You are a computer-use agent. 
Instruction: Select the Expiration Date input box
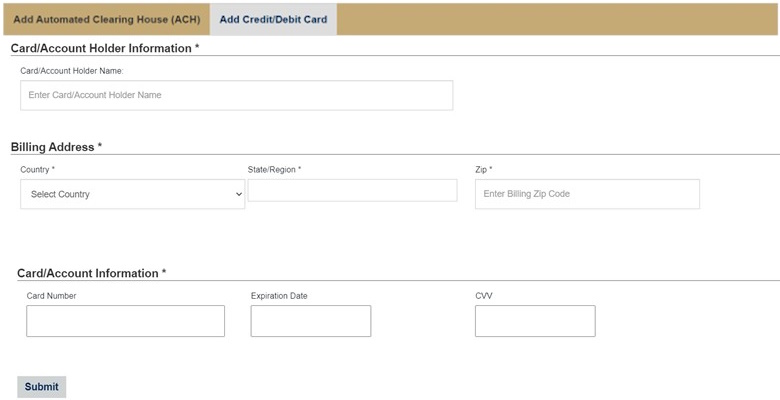[310, 321]
